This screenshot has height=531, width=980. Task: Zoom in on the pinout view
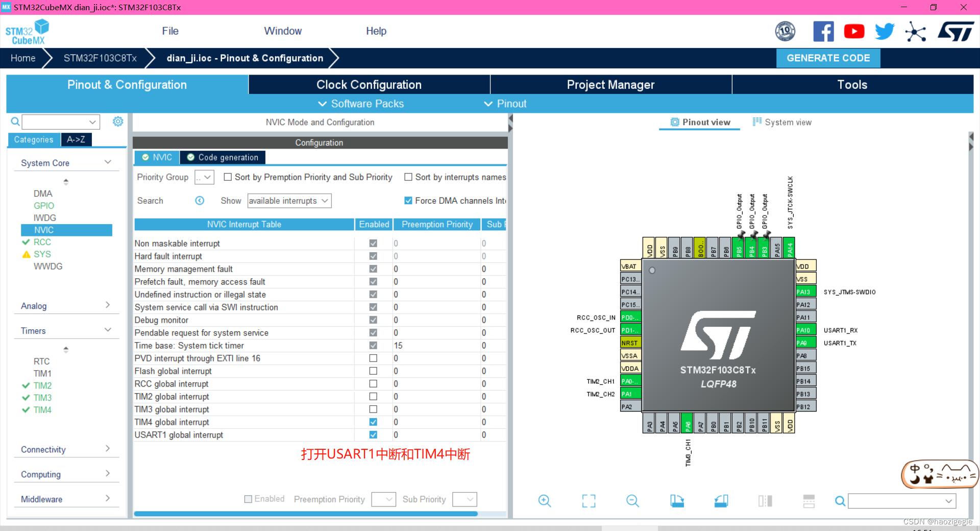coord(545,501)
